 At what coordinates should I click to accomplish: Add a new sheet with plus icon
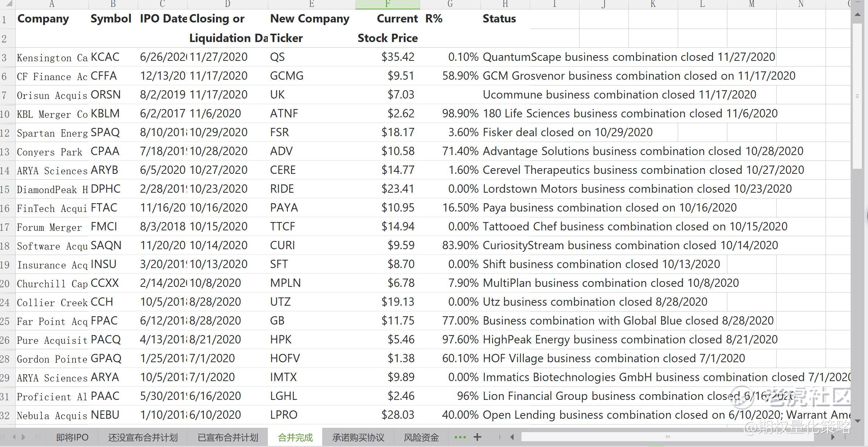pos(477,437)
